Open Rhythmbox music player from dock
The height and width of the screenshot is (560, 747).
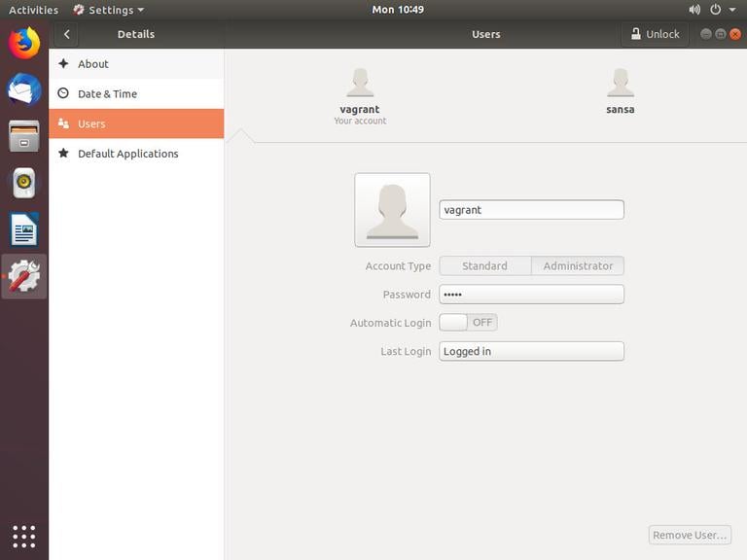coord(24,183)
